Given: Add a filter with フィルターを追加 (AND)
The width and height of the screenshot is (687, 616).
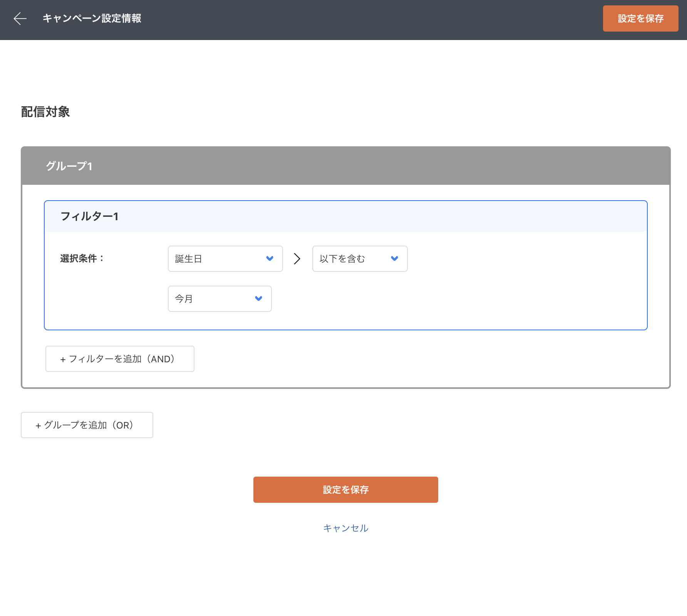Looking at the screenshot, I should pyautogui.click(x=120, y=359).
